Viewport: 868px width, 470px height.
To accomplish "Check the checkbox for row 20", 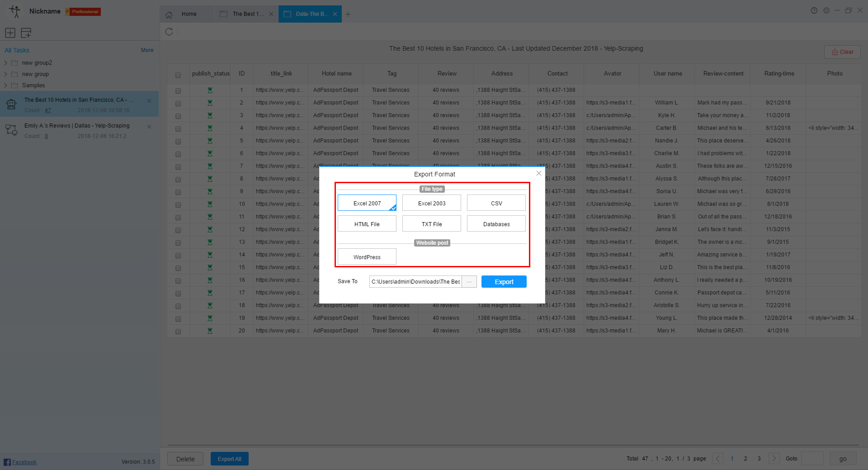I will (x=178, y=332).
